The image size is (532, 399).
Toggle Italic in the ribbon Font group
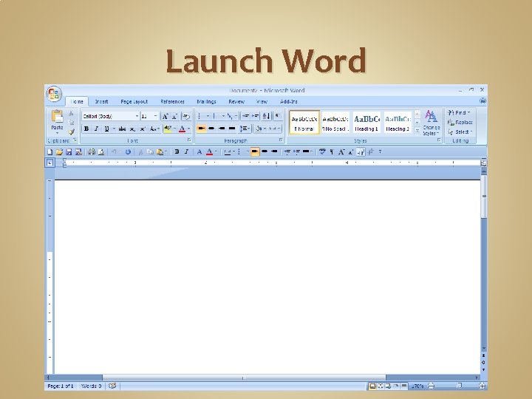click(96, 129)
